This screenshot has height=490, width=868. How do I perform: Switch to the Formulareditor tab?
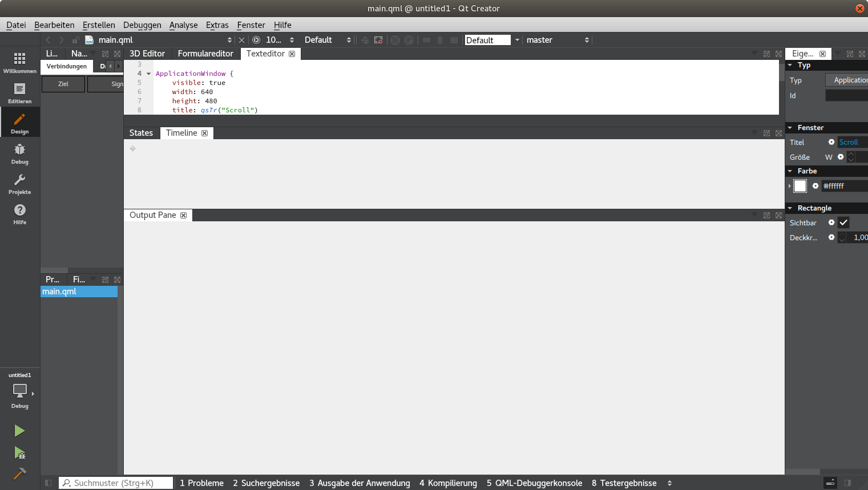pos(205,54)
